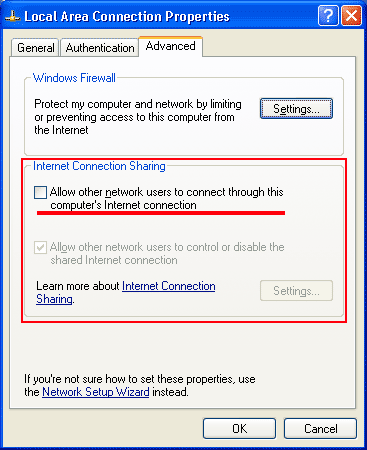Click the 'Internet Connection Sharing' group heading
This screenshot has width=367, height=450.
99,166
